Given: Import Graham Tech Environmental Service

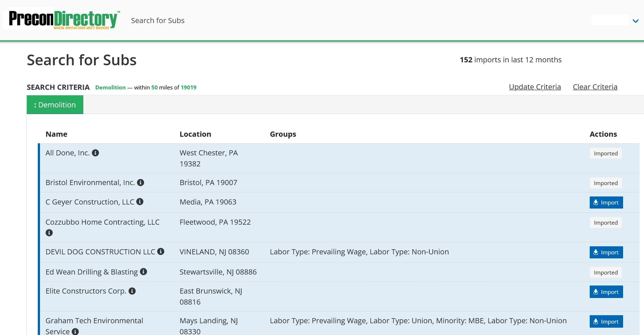Looking at the screenshot, I should coord(606,322).
